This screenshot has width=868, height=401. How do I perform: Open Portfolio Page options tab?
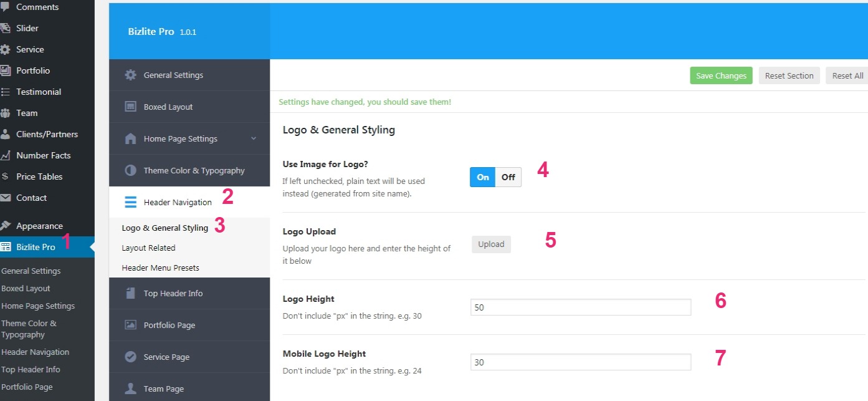[189, 325]
